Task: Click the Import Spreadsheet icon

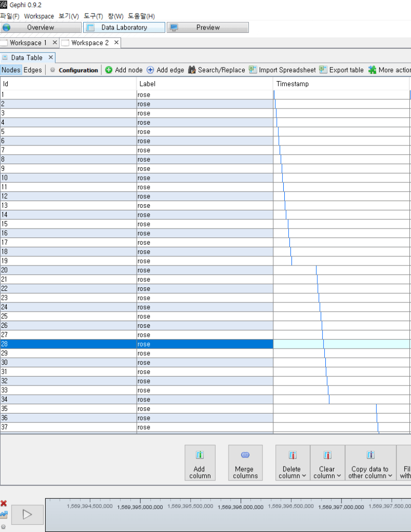Action: coord(253,70)
